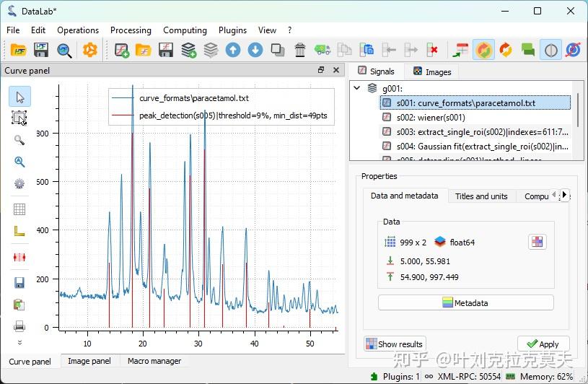Add new group icon with green plus
This screenshot has height=384, width=588.
pos(188,50)
